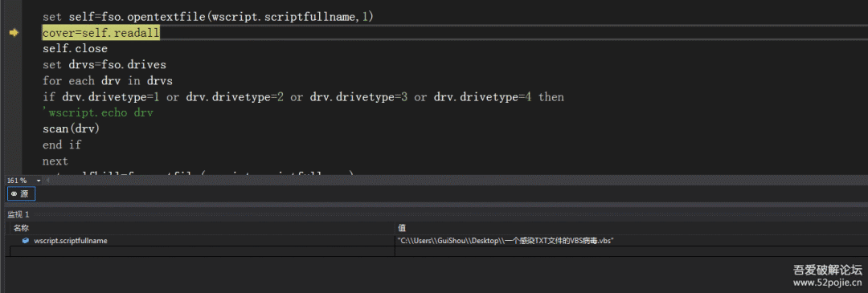Click the commented 'wscript.echo drv line
This screenshot has width=868, height=293.
tap(98, 113)
